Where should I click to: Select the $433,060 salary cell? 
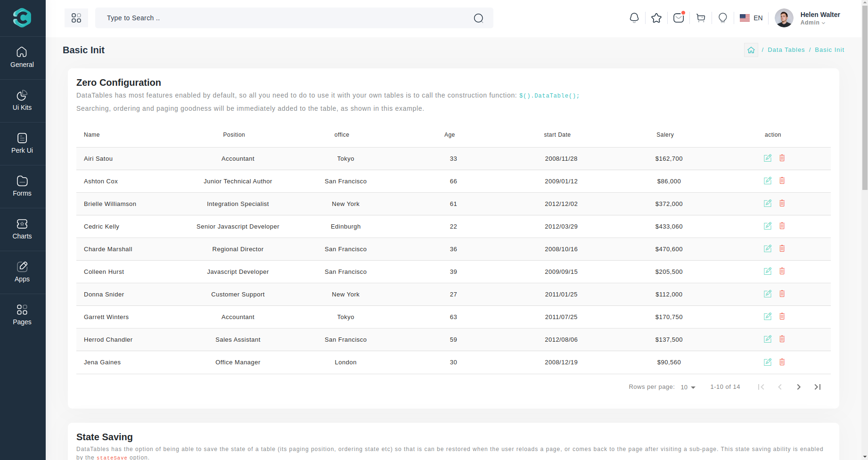tap(669, 227)
